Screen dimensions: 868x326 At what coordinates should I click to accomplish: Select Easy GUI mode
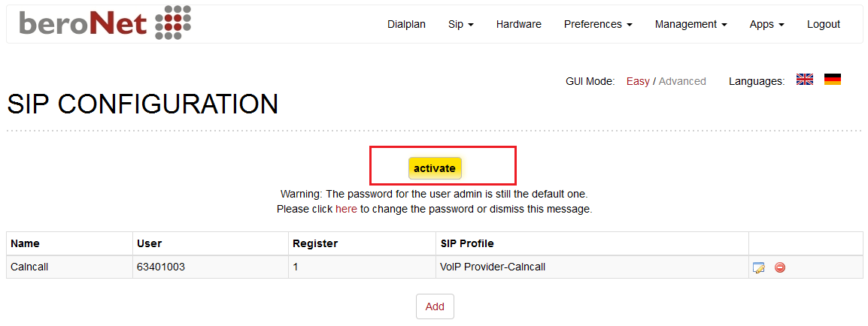click(638, 81)
